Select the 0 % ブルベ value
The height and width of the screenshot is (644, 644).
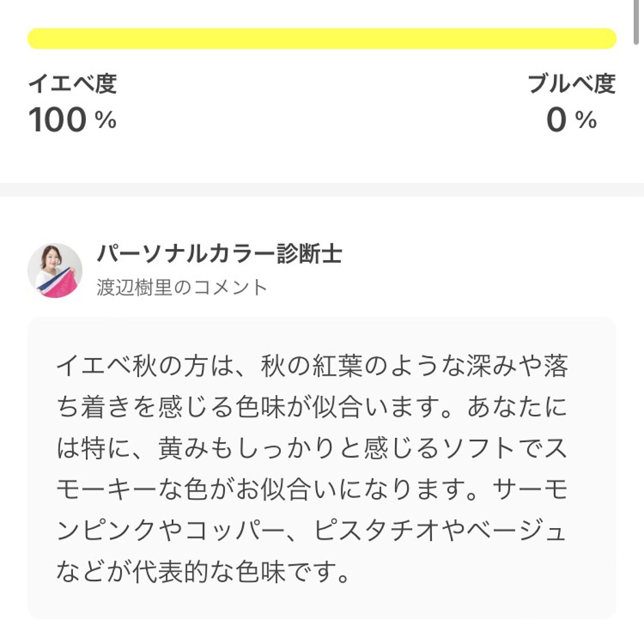[x=571, y=120]
